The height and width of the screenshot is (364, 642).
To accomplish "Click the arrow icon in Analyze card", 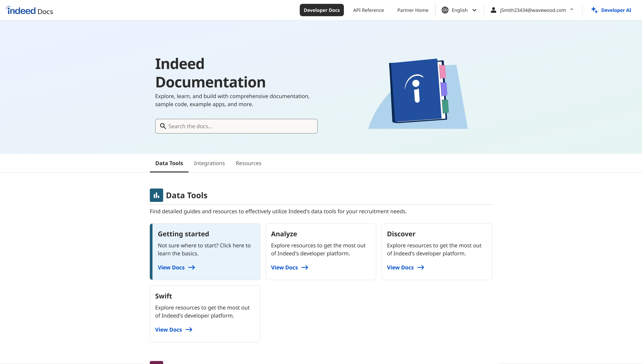I will point(305,268).
